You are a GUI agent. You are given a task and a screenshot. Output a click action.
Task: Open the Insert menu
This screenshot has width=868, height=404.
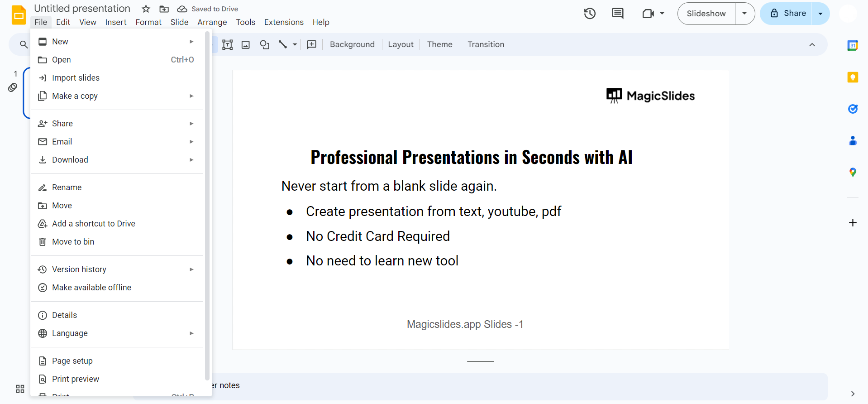[x=116, y=22]
